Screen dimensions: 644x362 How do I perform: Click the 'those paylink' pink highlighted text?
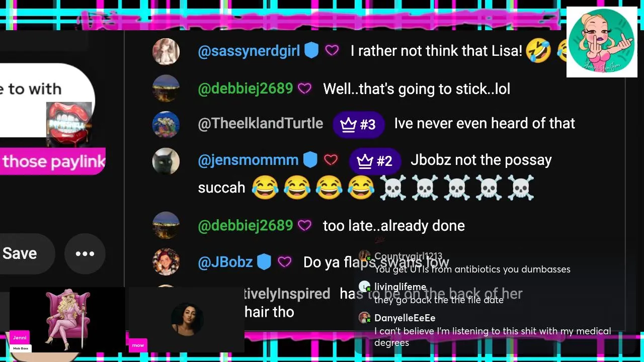(53, 161)
